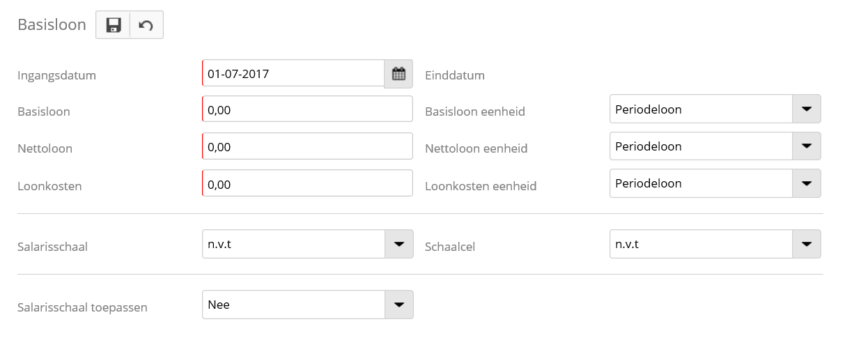Open the Salarisschaal dropdown arrow
868x338 pixels.
point(399,244)
